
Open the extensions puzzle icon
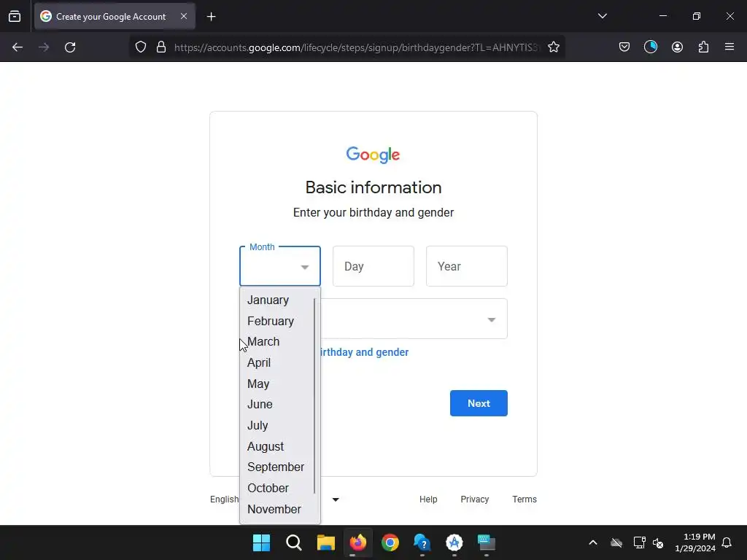click(703, 47)
